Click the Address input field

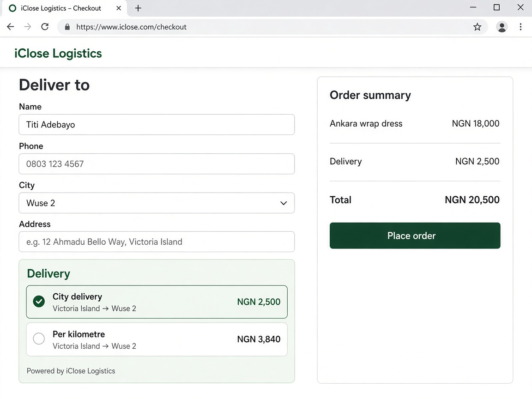157,242
